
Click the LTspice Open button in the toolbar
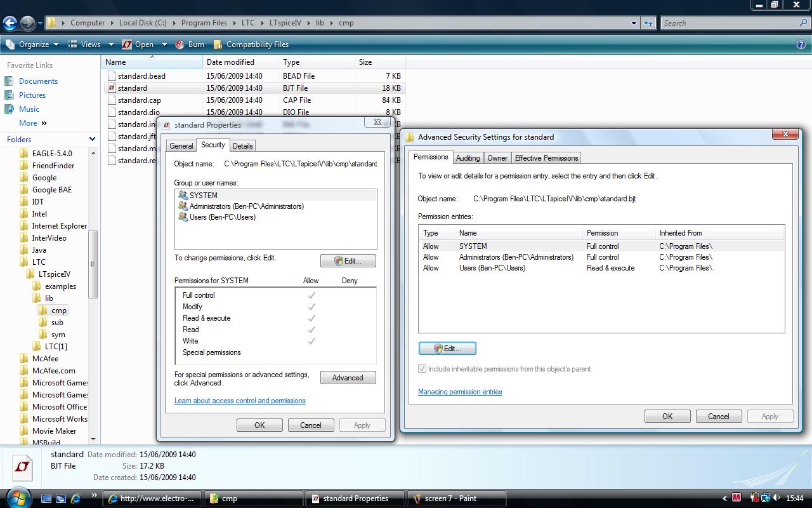138,44
